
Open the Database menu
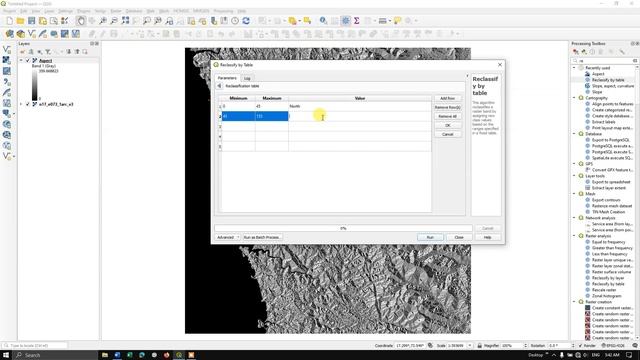click(134, 11)
